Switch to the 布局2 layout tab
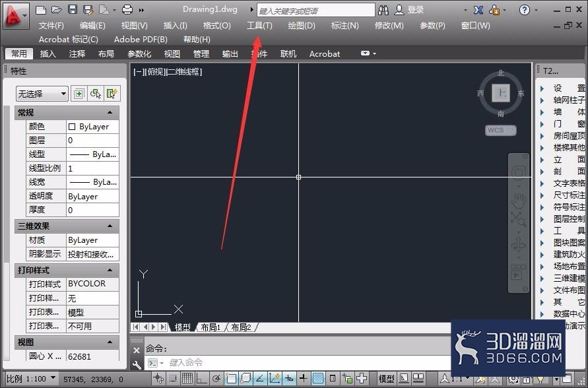Screen dimensions: 588x388 pyautogui.click(x=241, y=327)
